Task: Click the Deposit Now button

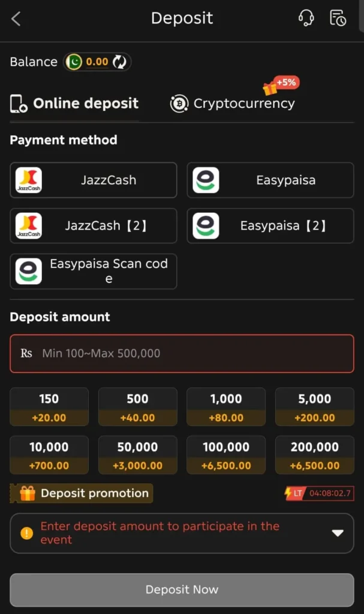Action: (x=182, y=590)
